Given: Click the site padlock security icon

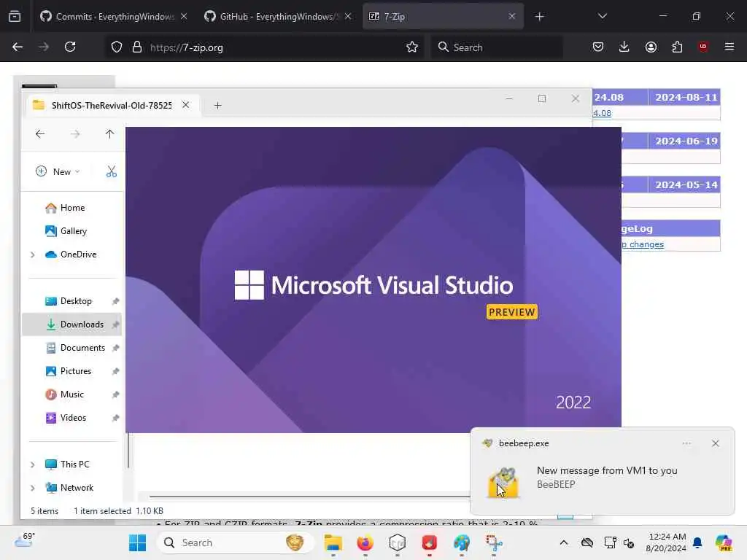Looking at the screenshot, I should [x=137, y=47].
